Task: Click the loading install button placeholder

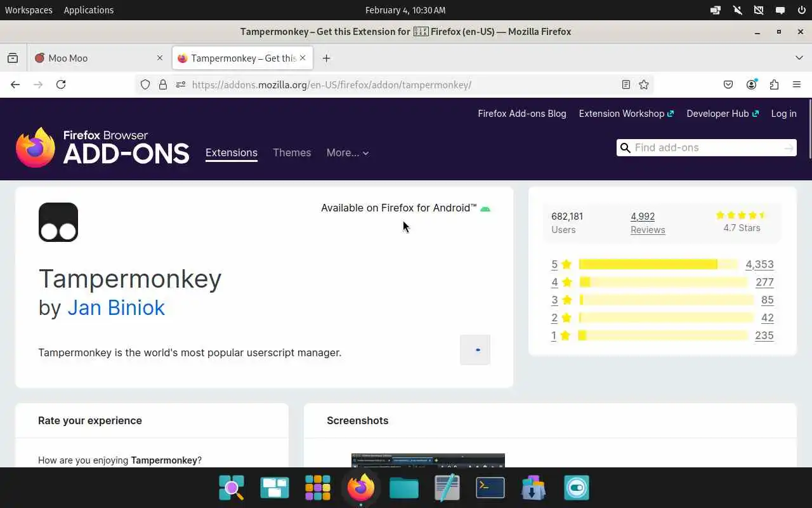Action: click(x=475, y=350)
